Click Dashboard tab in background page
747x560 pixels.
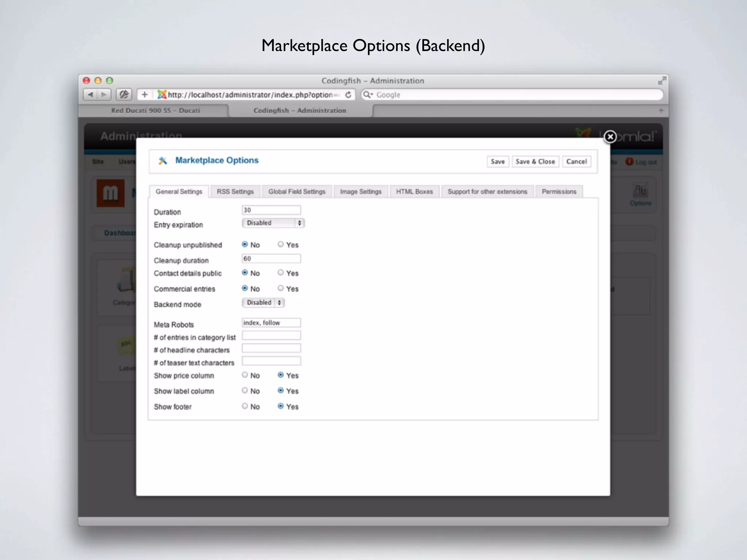tap(120, 233)
